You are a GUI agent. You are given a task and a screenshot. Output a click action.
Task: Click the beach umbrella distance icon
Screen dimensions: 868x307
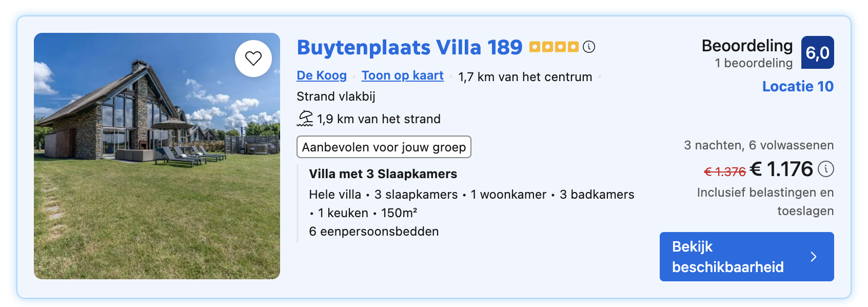(x=305, y=119)
